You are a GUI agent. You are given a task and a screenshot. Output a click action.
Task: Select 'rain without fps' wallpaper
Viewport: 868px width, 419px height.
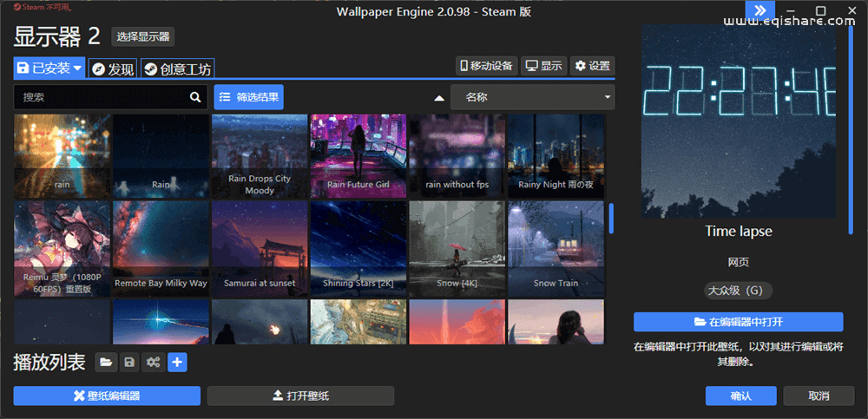457,156
